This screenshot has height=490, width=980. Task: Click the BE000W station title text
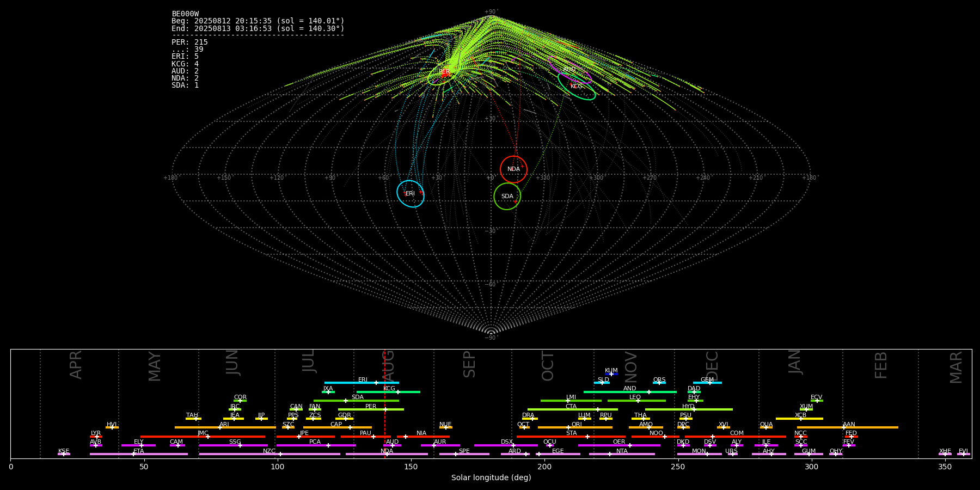pyautogui.click(x=185, y=14)
